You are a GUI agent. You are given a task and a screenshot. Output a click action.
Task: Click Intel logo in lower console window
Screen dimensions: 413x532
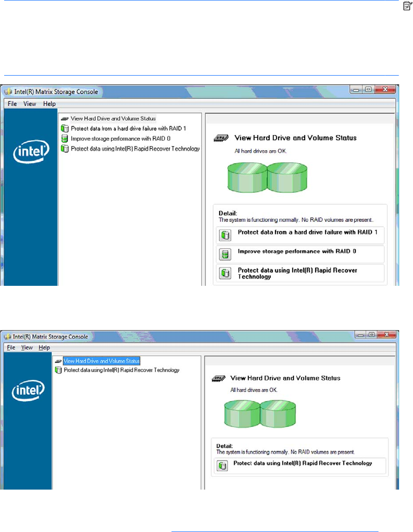tap(28, 390)
